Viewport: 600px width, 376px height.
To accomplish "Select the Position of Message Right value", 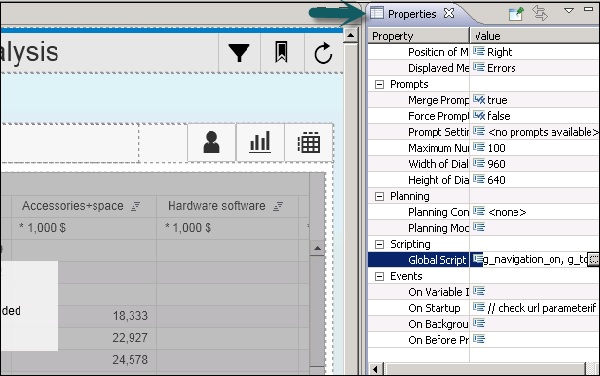I will [x=535, y=52].
